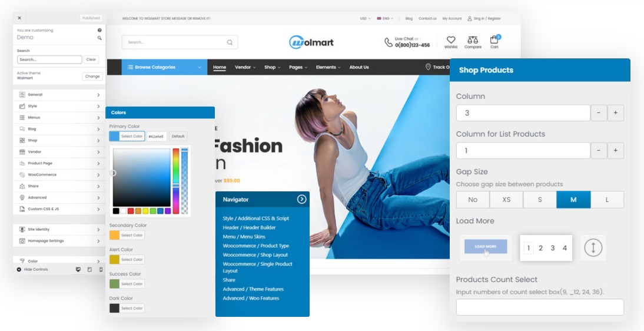
Task: Choose the Load More button style option
Action: click(486, 248)
